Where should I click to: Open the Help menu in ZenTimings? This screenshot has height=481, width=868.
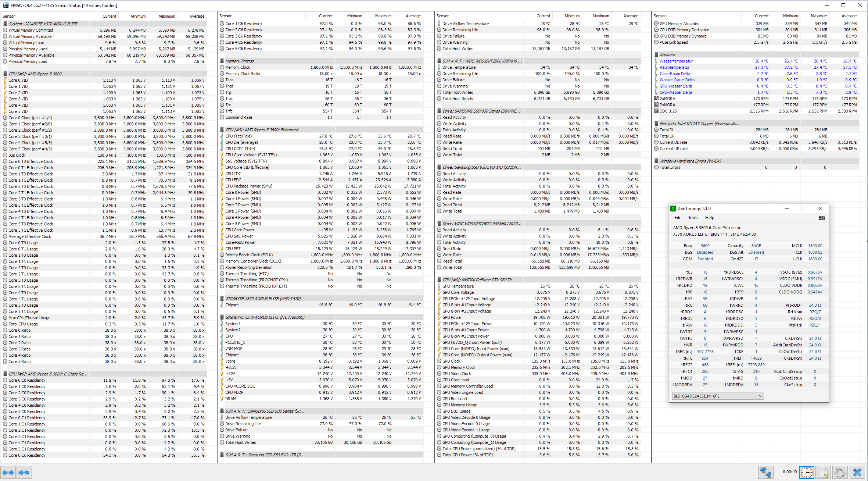point(710,218)
